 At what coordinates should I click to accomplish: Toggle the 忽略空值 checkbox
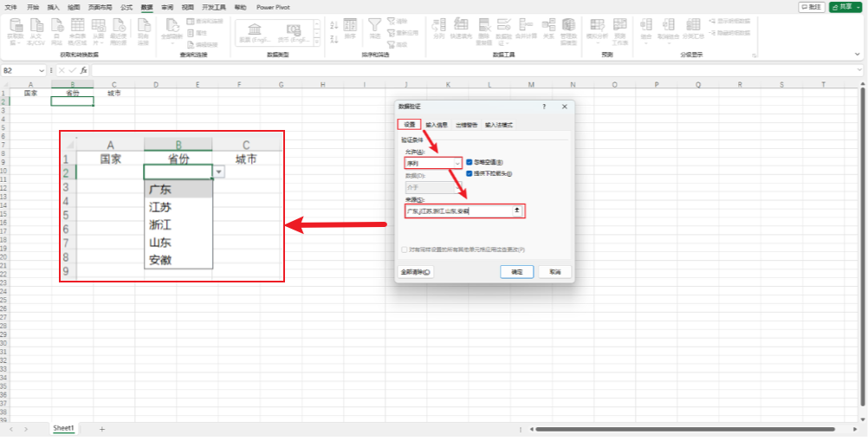470,163
